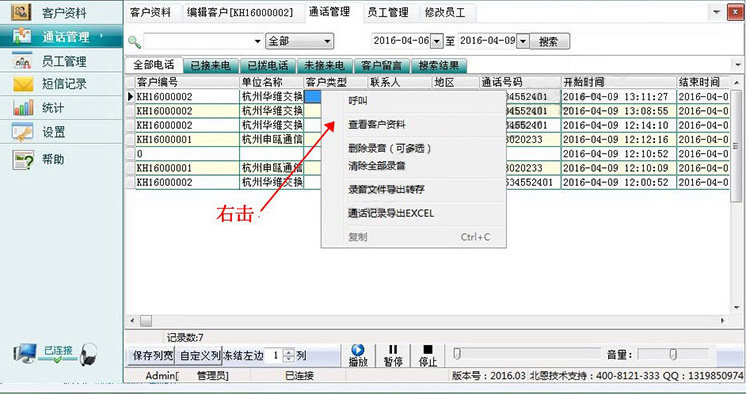750x394 pixels.
Task: Select 通话管理 sidebar icon
Action: (x=22, y=36)
